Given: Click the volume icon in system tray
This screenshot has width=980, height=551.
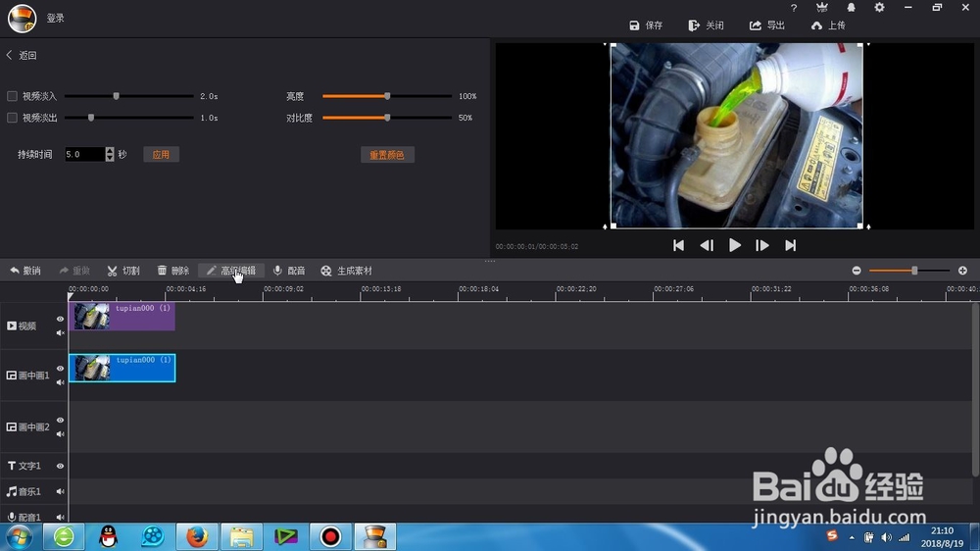Looking at the screenshot, I should (x=886, y=537).
